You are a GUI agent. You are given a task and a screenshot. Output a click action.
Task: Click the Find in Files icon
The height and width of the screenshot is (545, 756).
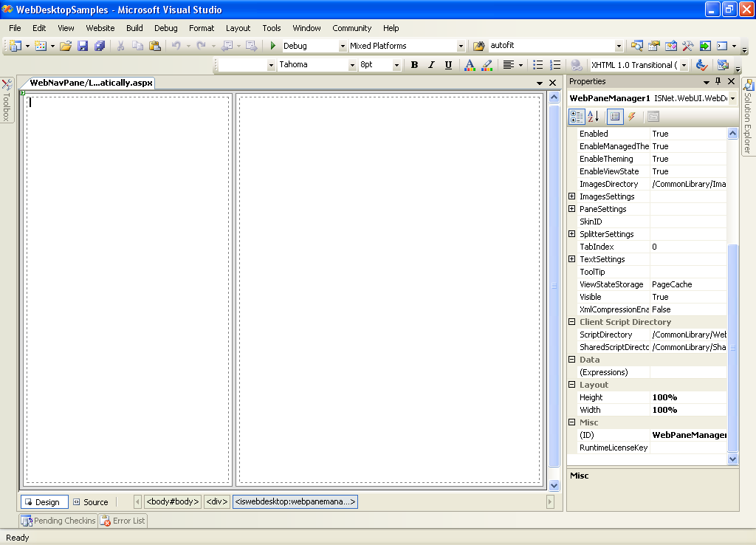click(x=478, y=46)
